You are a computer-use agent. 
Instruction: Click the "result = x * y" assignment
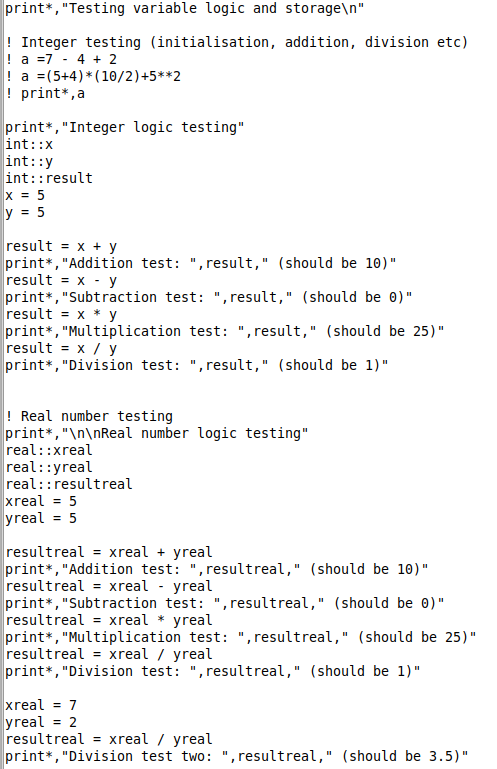click(61, 314)
